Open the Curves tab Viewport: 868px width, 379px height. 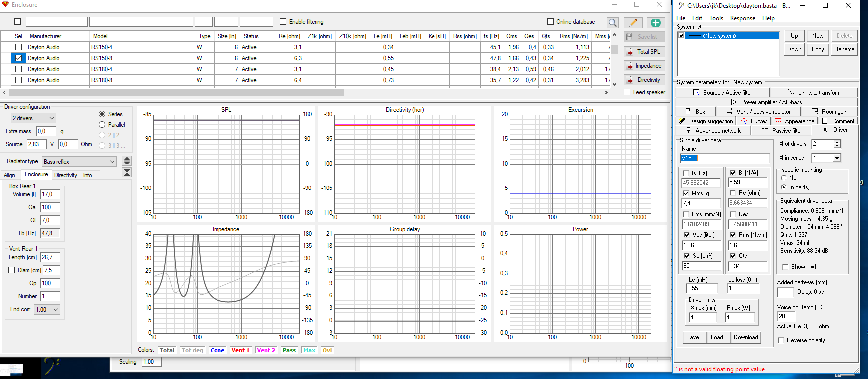754,121
